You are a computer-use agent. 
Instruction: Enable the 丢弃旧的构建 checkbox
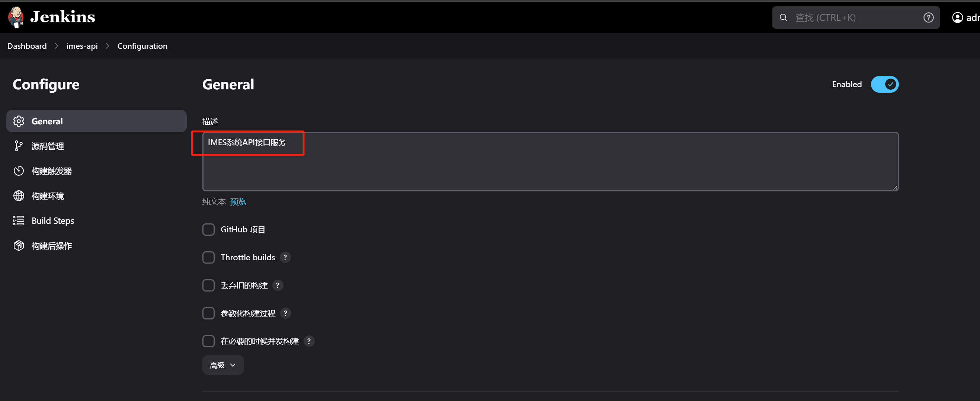click(x=208, y=285)
